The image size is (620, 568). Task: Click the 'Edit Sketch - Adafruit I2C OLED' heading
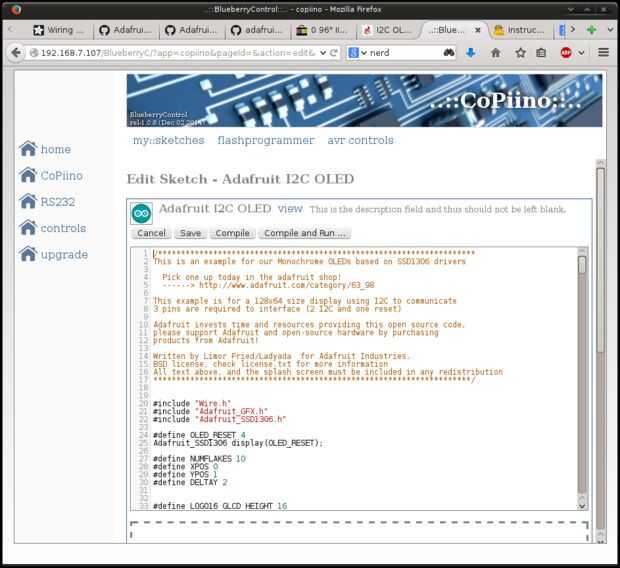click(x=240, y=179)
